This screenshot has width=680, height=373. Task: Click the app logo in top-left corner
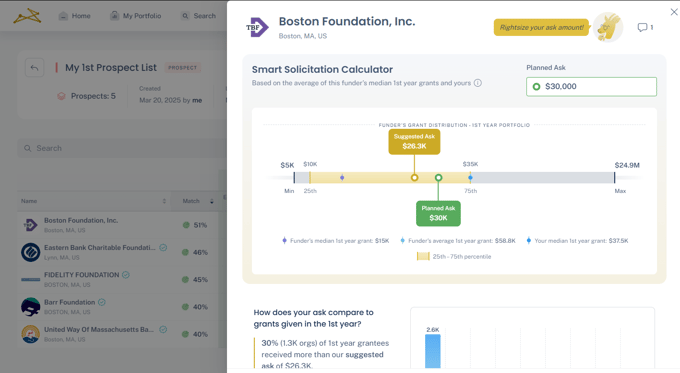click(x=27, y=16)
